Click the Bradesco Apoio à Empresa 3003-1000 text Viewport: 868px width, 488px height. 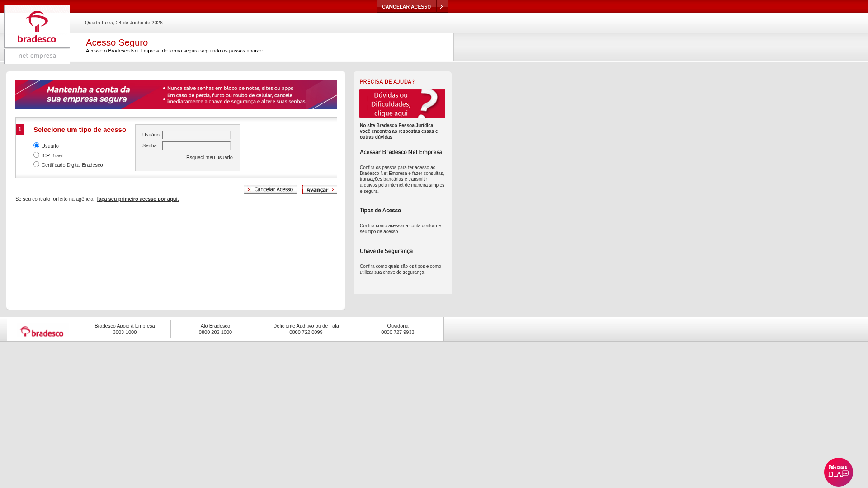pos(125,329)
